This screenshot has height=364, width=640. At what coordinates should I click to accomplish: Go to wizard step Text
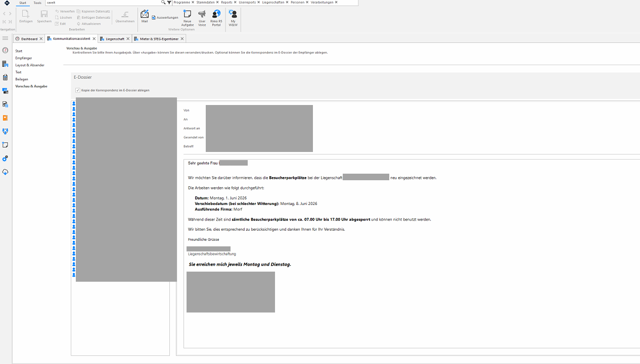18,72
